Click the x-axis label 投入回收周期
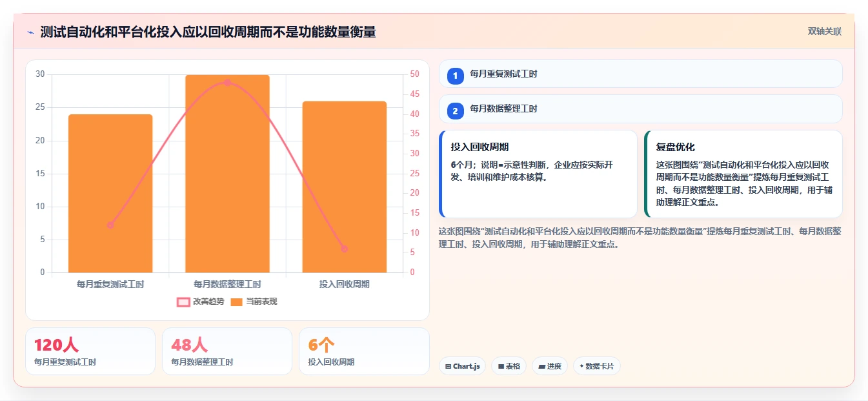Screen dimensions: 868x401 344,284
